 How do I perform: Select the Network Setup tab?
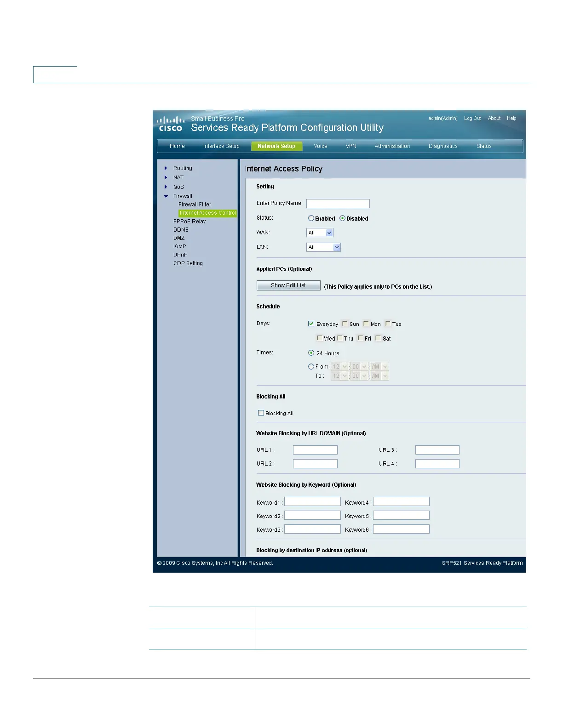click(x=276, y=146)
